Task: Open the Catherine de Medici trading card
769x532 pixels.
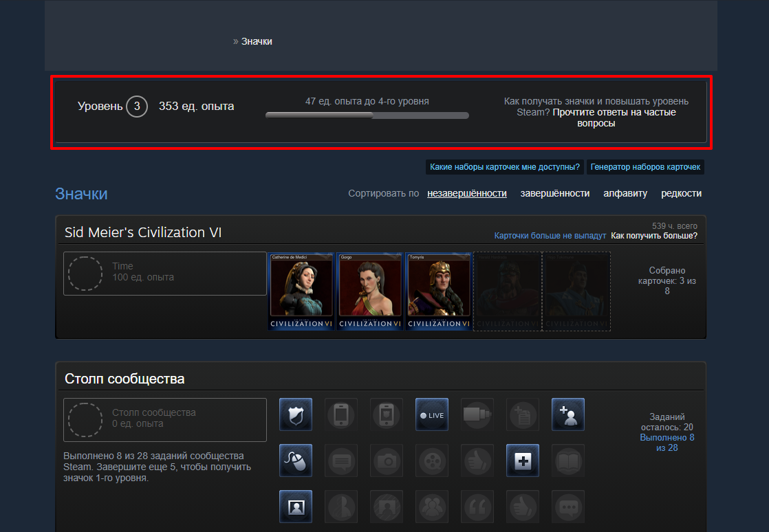Action: click(x=301, y=291)
